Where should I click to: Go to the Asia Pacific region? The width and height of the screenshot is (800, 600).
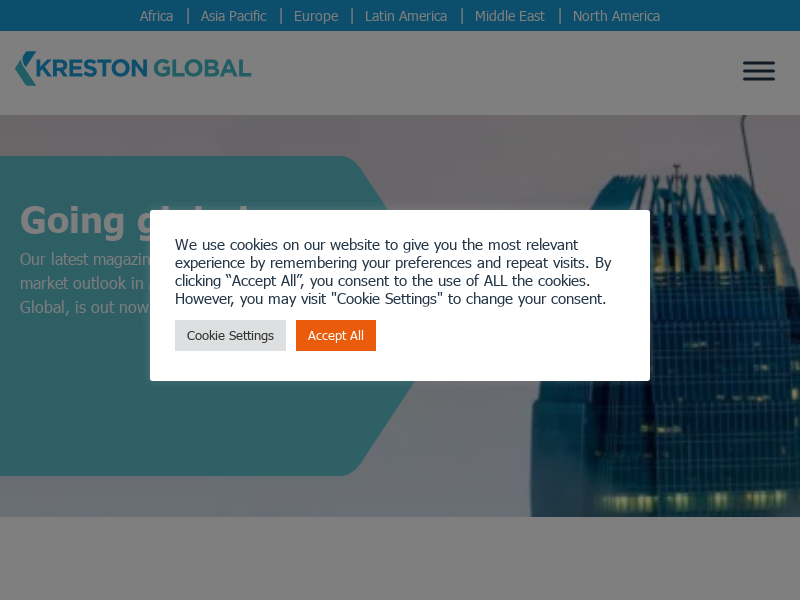click(x=233, y=16)
